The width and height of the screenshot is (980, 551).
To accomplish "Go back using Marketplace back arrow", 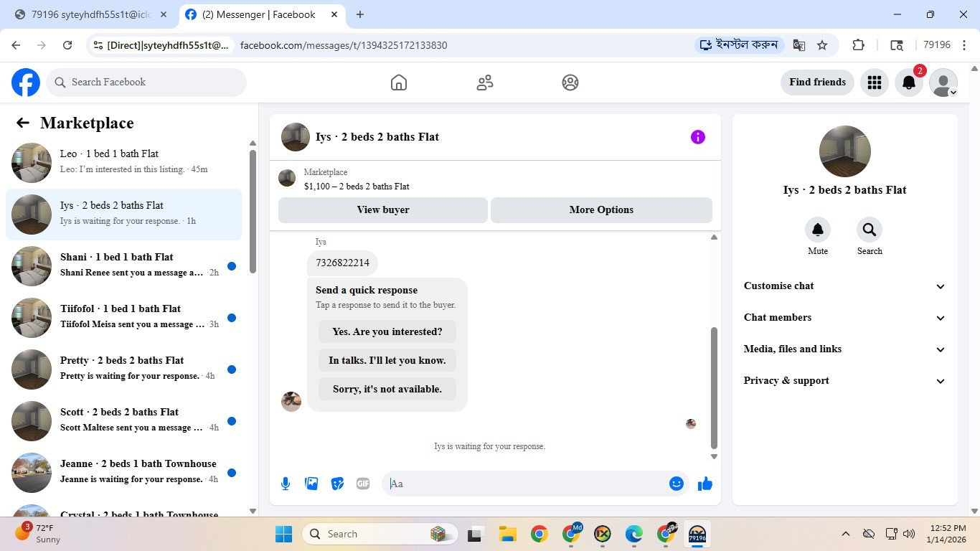I will [x=23, y=123].
